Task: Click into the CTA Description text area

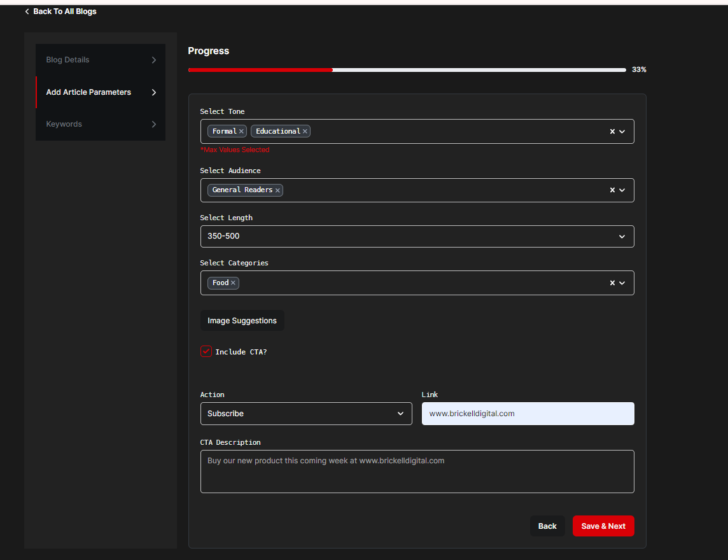Action: click(x=417, y=472)
